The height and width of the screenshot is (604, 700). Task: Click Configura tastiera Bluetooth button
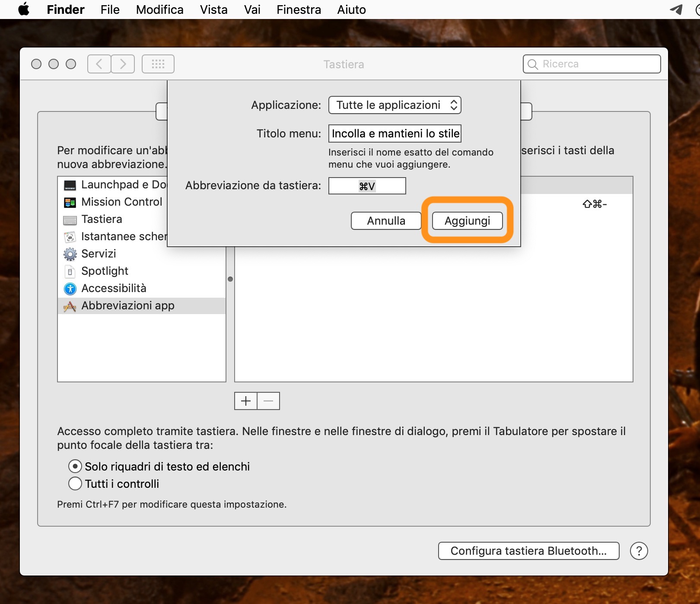click(x=529, y=551)
